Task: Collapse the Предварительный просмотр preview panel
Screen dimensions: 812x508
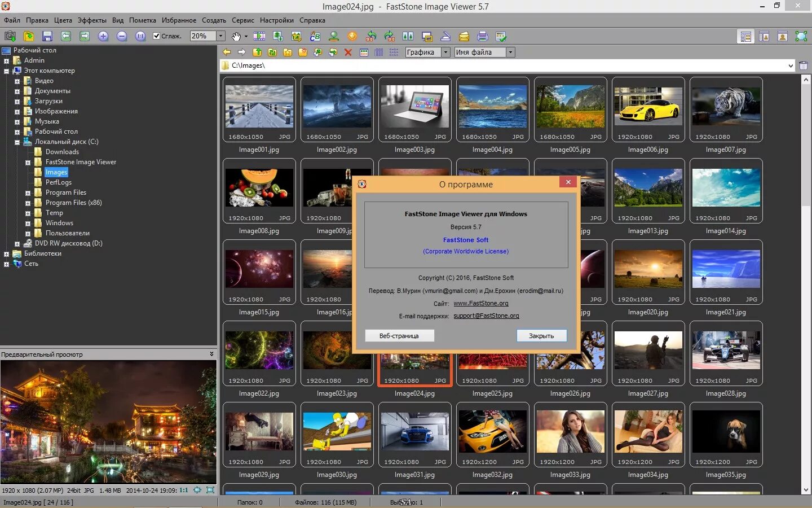Action: (x=211, y=354)
